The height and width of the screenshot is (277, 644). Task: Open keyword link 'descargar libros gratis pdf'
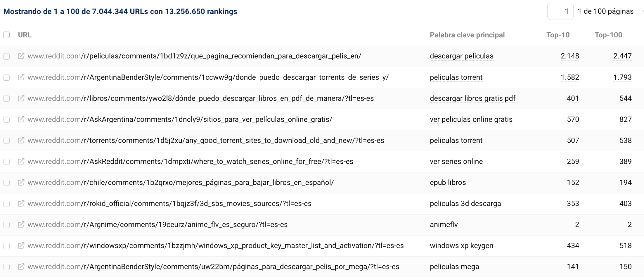472,98
